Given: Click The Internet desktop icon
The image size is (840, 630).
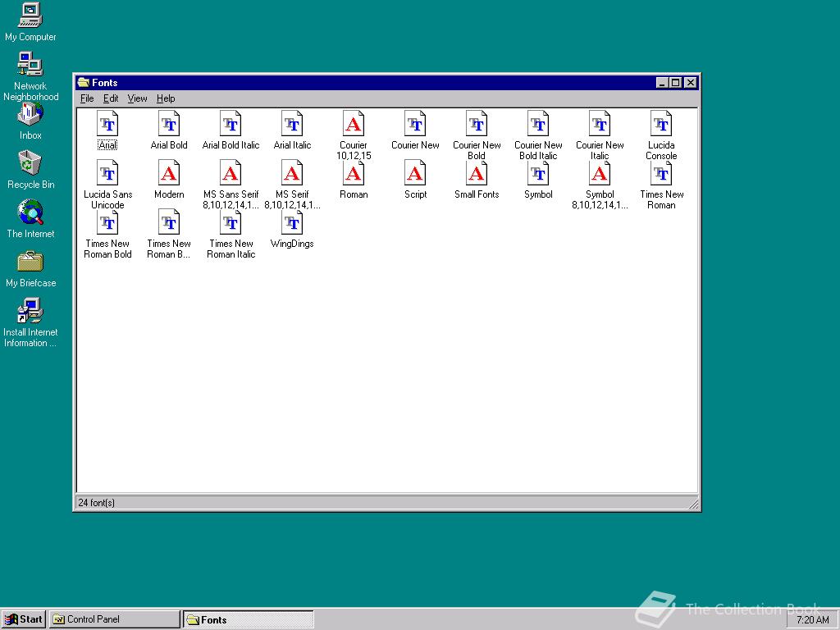Looking at the screenshot, I should click(30, 218).
